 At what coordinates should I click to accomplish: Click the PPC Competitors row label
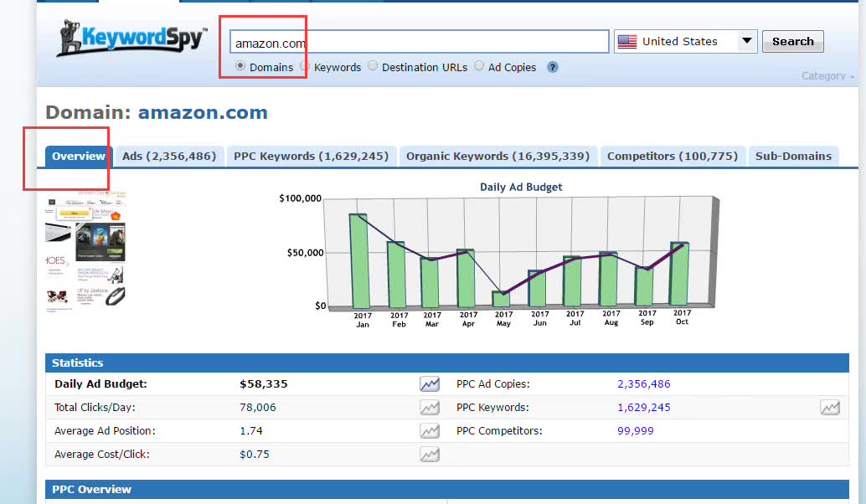point(499,430)
